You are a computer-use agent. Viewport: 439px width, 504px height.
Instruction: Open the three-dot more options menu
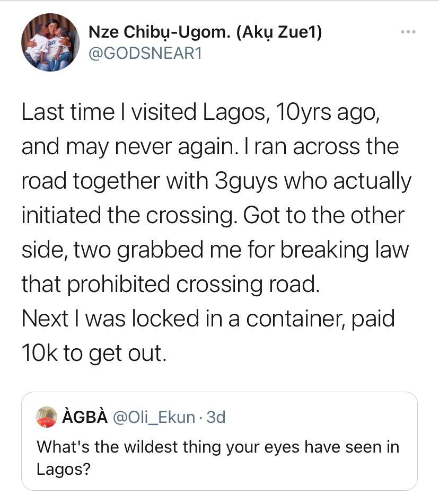tap(408, 32)
